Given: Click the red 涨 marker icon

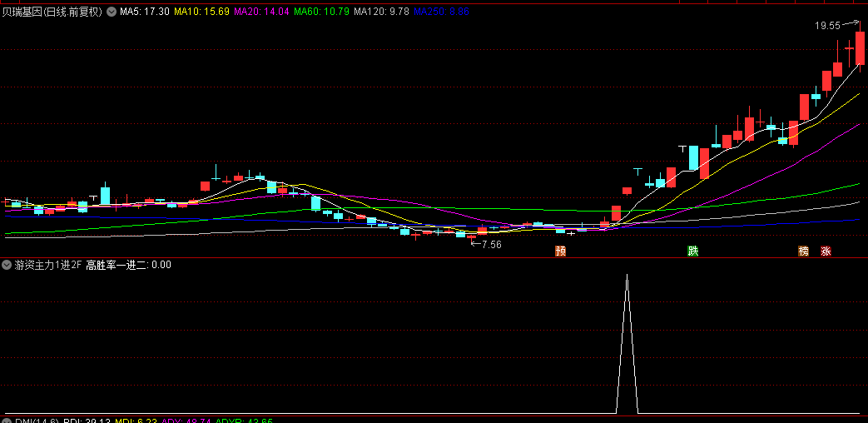Looking at the screenshot, I should [x=826, y=251].
